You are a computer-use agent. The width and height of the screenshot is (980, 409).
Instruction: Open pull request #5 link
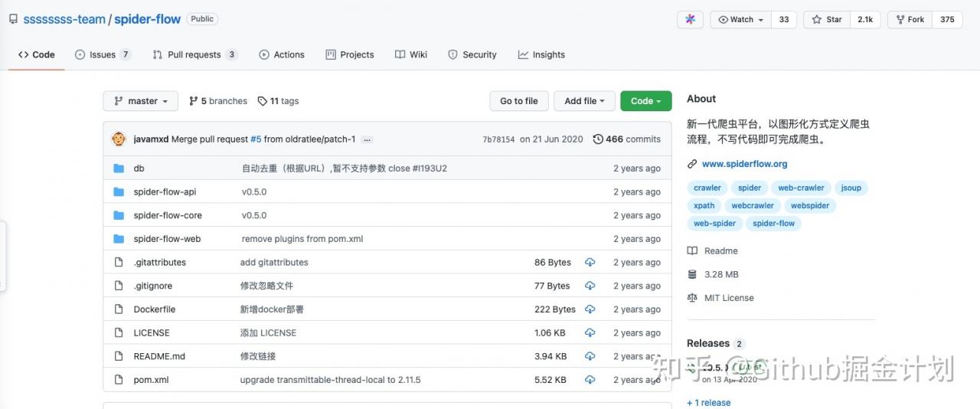(x=256, y=139)
